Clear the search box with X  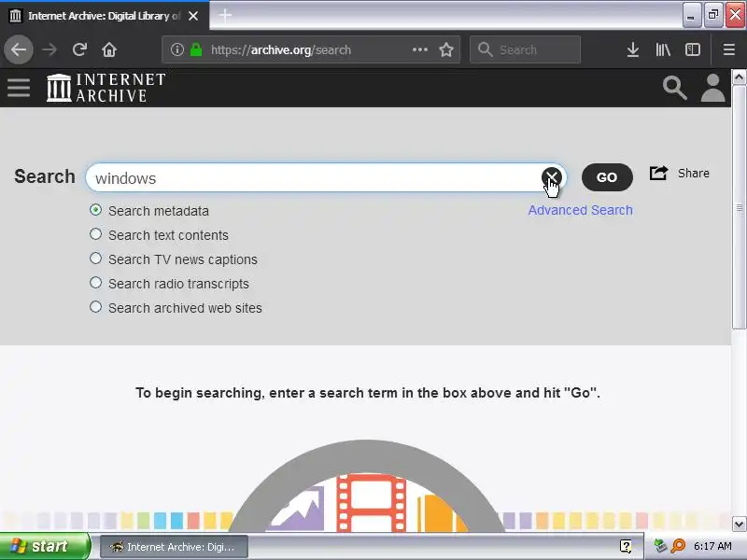click(551, 177)
